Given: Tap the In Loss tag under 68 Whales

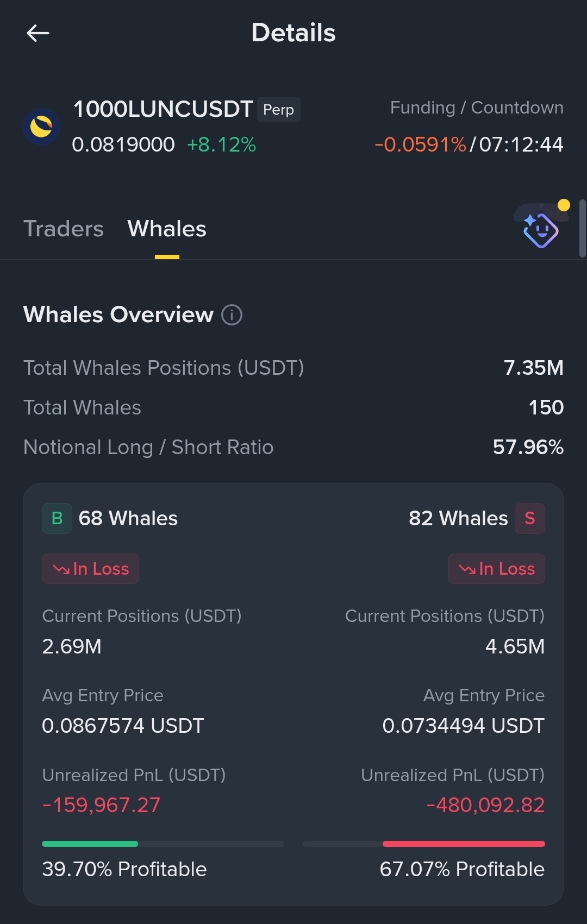Looking at the screenshot, I should pos(90,569).
